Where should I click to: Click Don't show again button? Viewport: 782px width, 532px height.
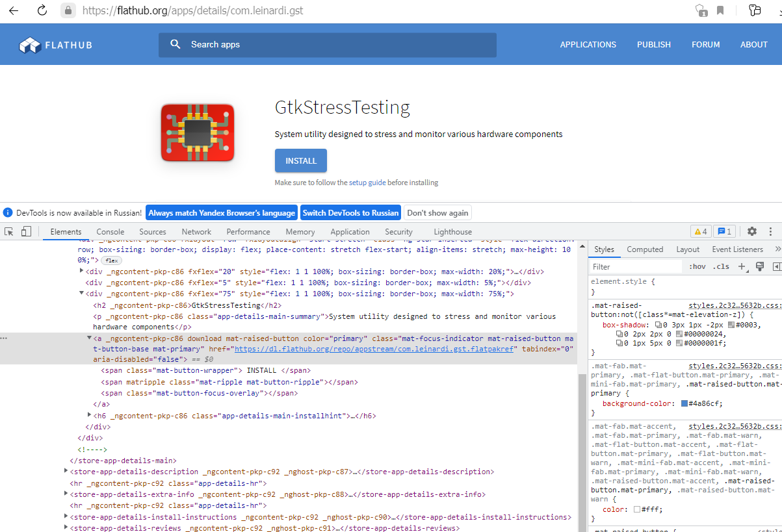[437, 212]
